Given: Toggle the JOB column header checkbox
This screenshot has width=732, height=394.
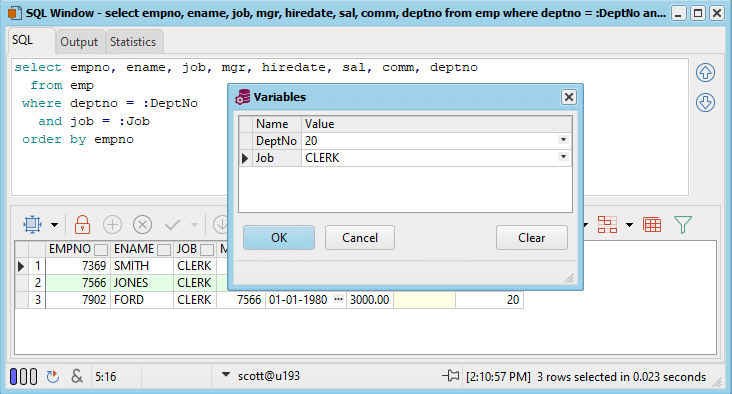Looking at the screenshot, I should pos(207,250).
